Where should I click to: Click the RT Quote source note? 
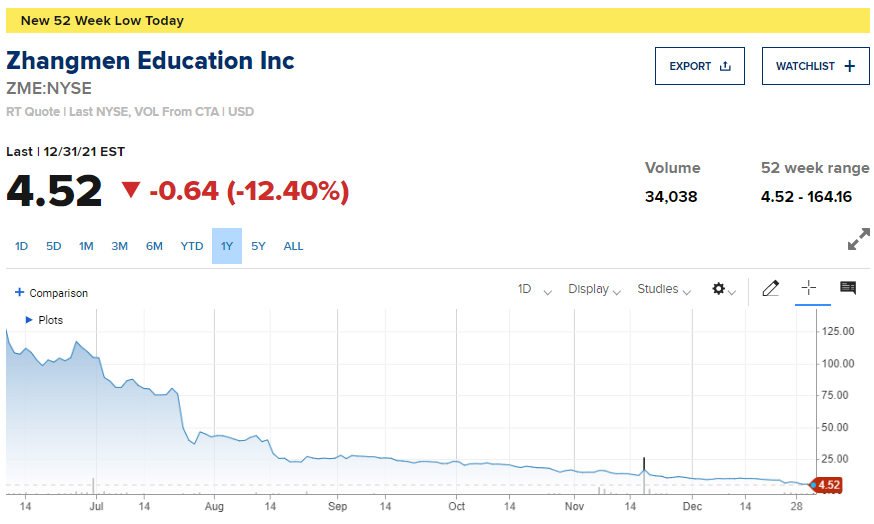(x=130, y=111)
